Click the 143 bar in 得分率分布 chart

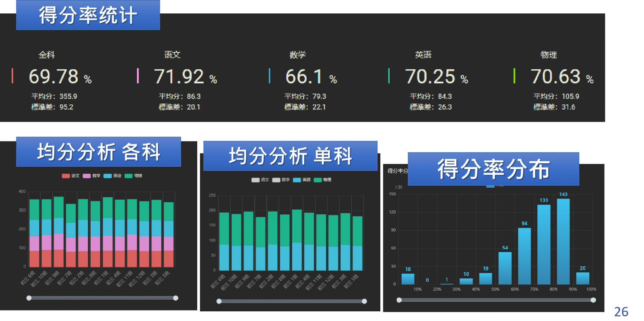point(563,242)
